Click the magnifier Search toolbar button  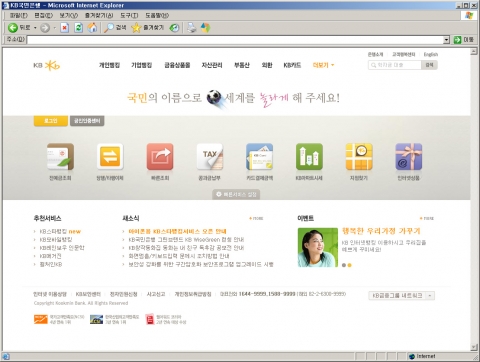pyautogui.click(x=115, y=28)
